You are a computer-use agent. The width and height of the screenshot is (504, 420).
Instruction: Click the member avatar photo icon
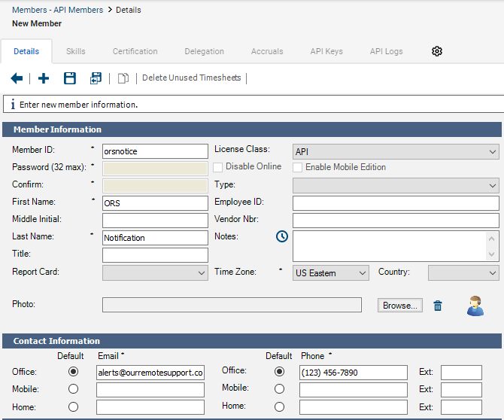tap(475, 306)
